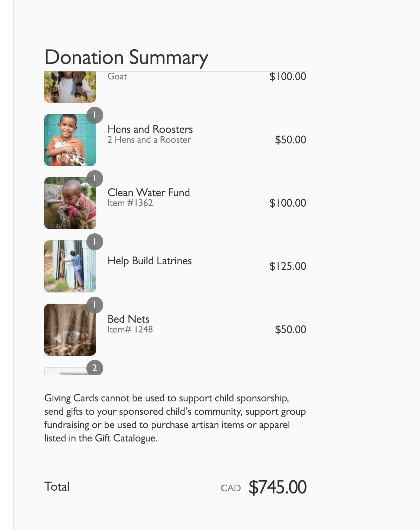Click the Goat item label
420x530 pixels.
117,77
